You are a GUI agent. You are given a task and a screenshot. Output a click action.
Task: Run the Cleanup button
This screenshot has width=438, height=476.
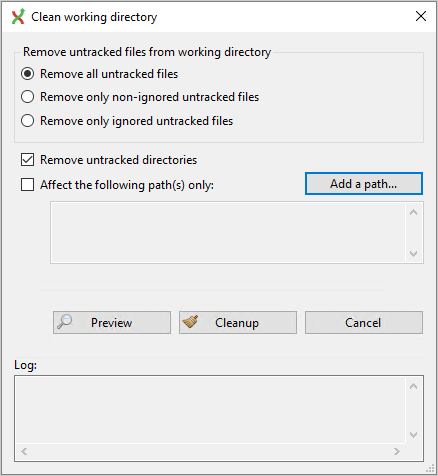238,322
